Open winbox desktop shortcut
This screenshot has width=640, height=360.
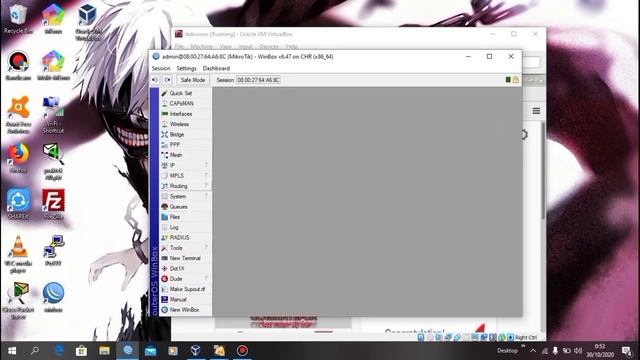coord(53,297)
